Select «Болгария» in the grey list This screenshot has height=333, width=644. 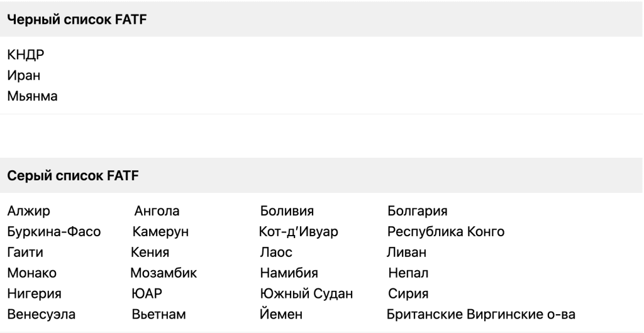[x=417, y=211]
